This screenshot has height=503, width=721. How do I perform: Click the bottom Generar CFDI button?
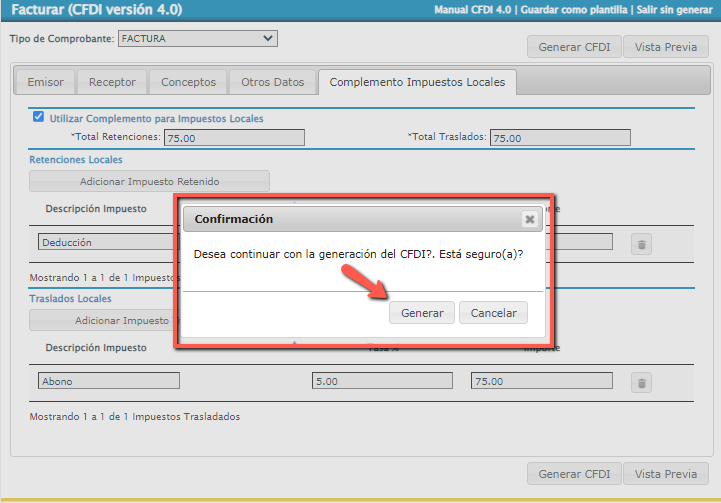574,474
